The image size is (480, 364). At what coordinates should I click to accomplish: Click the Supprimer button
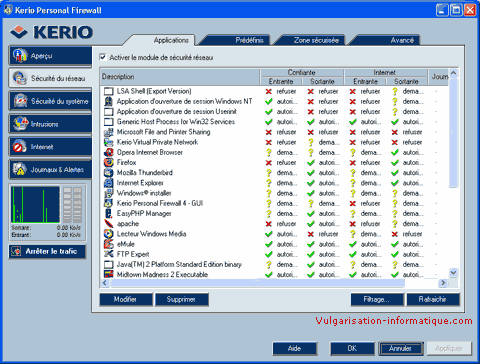(x=181, y=299)
